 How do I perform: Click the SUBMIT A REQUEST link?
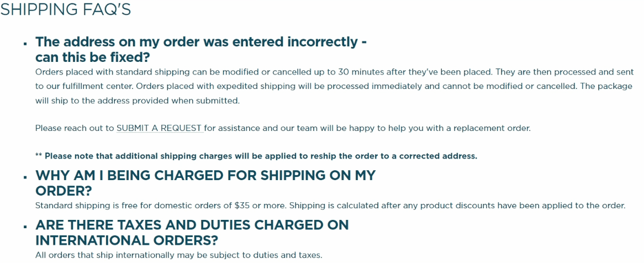(159, 128)
